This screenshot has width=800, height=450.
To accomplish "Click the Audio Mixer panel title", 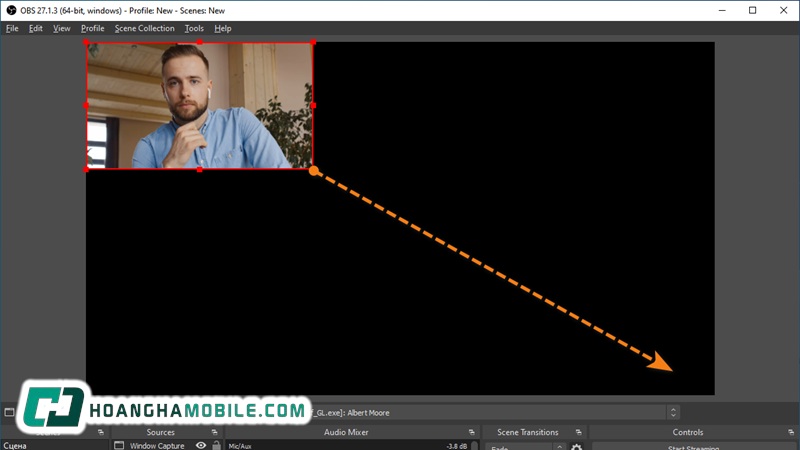I will [x=346, y=432].
